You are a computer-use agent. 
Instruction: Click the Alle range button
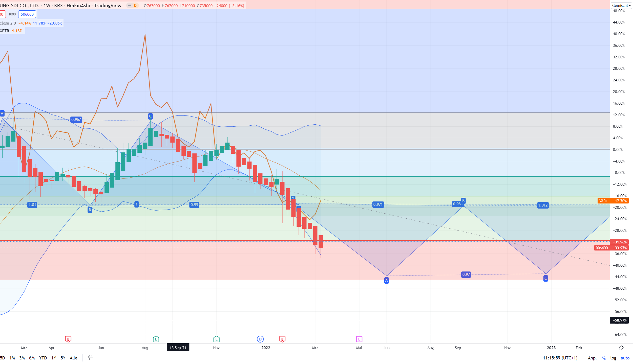click(73, 358)
